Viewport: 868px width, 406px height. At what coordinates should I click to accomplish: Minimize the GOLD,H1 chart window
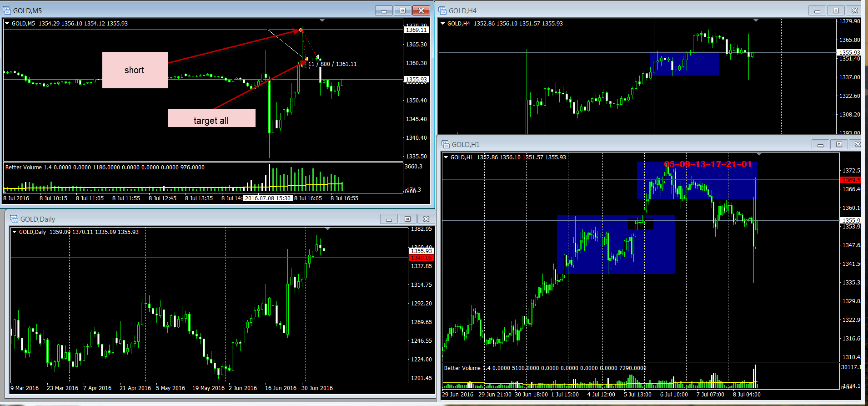820,144
